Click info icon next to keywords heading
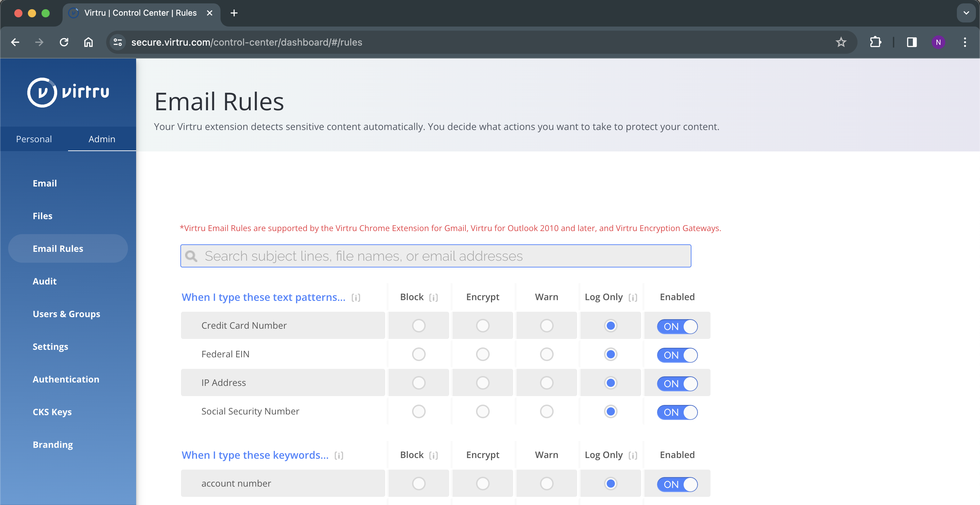 (339, 456)
